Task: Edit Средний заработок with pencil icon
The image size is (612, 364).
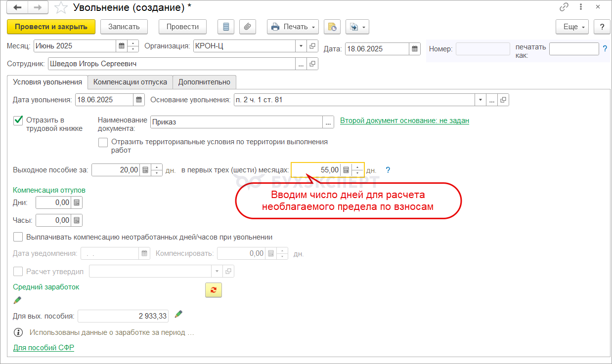Action: pyautogui.click(x=17, y=300)
